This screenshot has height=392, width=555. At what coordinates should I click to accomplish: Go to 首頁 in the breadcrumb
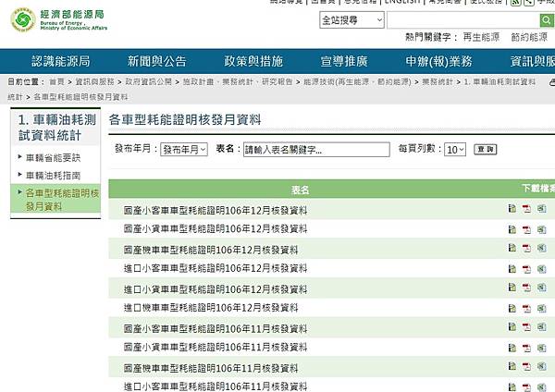56,81
